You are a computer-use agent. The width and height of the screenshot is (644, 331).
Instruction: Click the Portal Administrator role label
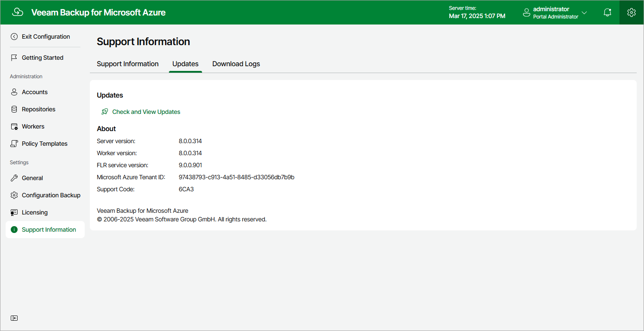pos(556,17)
